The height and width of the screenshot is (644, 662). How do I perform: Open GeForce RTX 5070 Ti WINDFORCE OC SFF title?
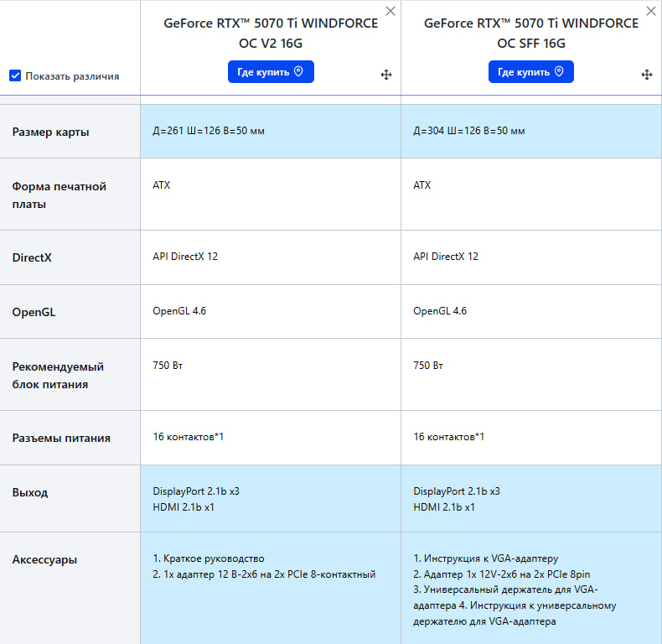click(x=531, y=33)
